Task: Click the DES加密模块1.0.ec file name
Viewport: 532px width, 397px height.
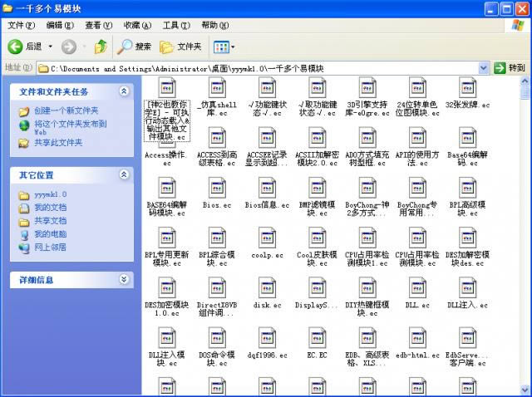Action: click(167, 309)
